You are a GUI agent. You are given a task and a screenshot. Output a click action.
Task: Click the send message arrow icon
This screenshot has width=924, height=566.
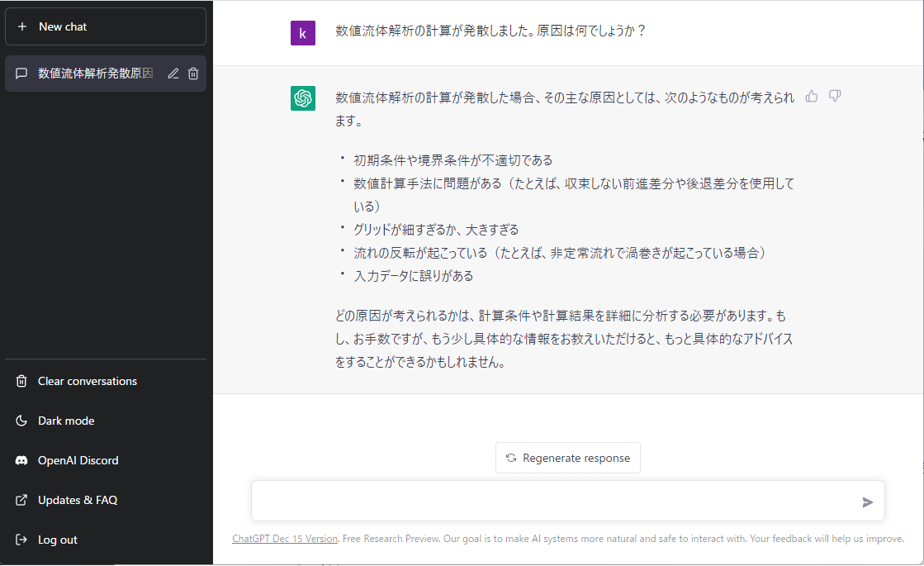click(867, 502)
